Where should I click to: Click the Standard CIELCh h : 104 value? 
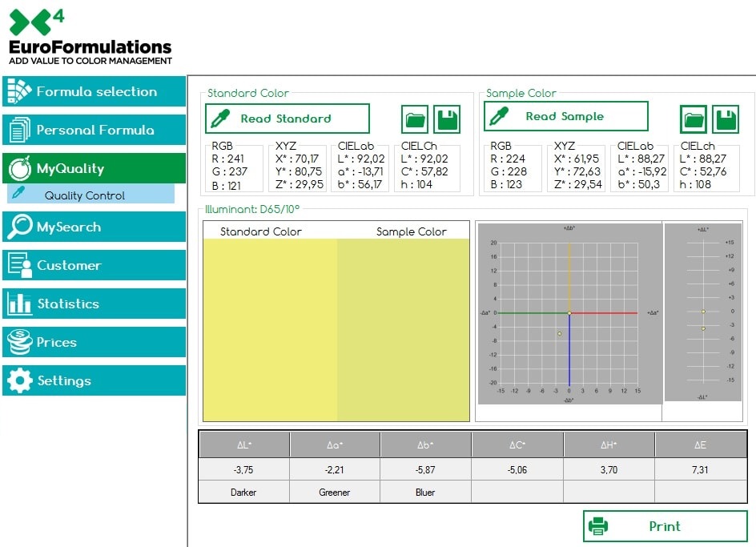click(x=416, y=184)
